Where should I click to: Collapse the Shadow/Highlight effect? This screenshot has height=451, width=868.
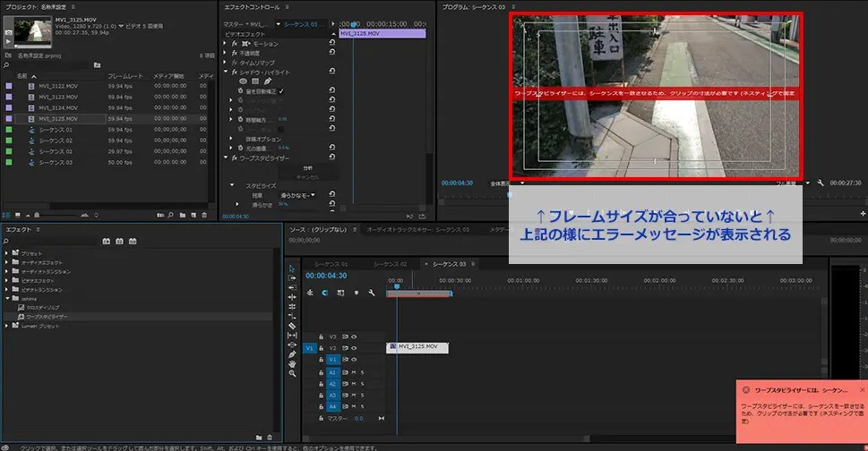tap(226, 72)
